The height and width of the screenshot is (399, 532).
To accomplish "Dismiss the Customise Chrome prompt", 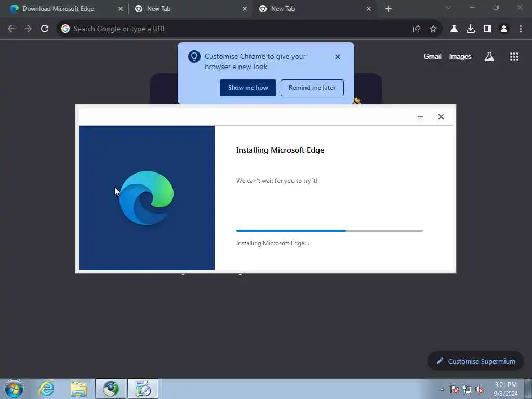I will click(338, 57).
